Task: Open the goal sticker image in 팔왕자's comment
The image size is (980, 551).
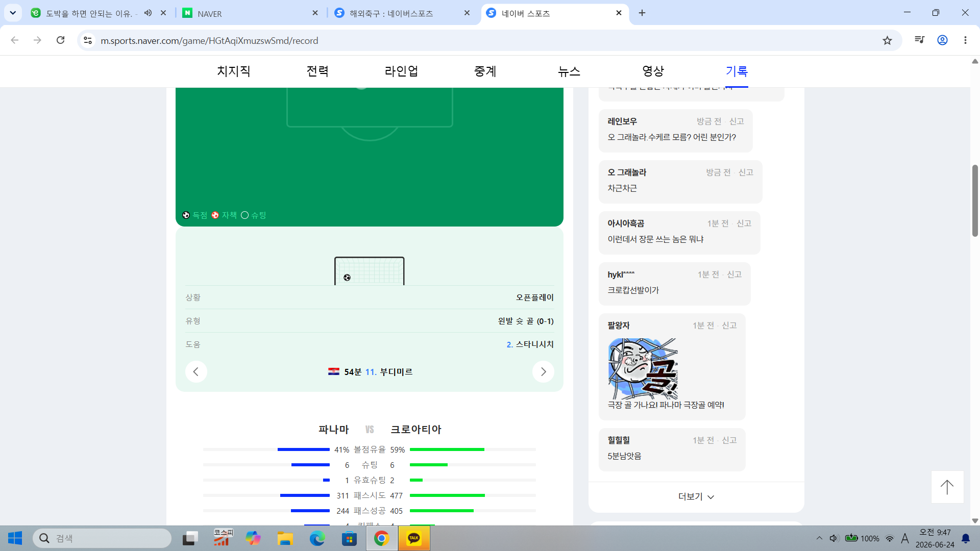Action: point(643,369)
